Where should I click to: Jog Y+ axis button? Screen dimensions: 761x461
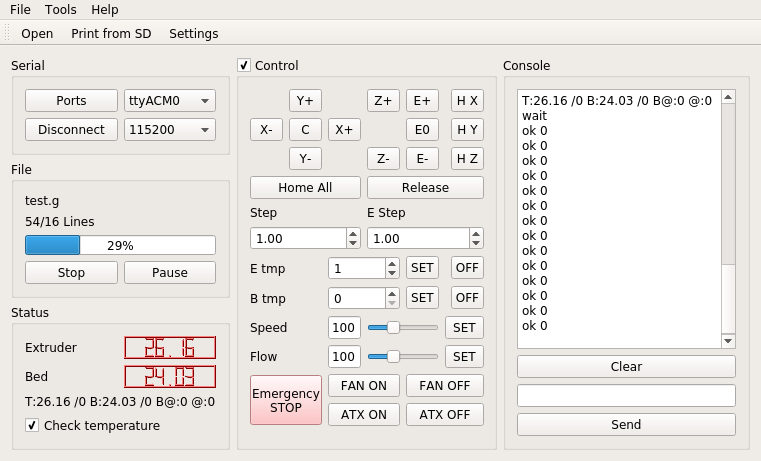coord(305,100)
